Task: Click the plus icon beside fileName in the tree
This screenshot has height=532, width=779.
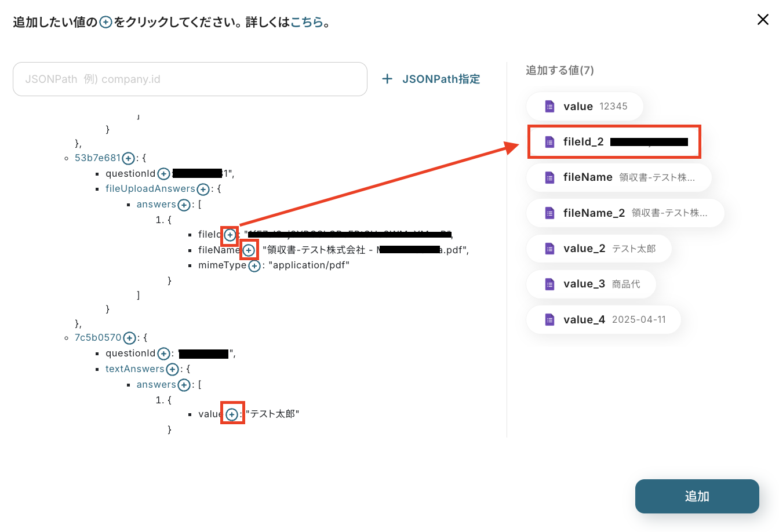Action: [249, 250]
